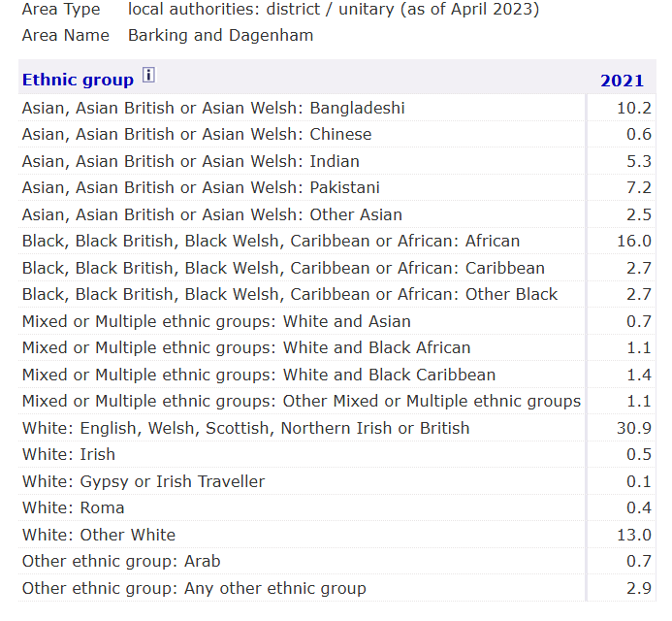
Task: Click the 2021 column header
Action: tap(622, 81)
